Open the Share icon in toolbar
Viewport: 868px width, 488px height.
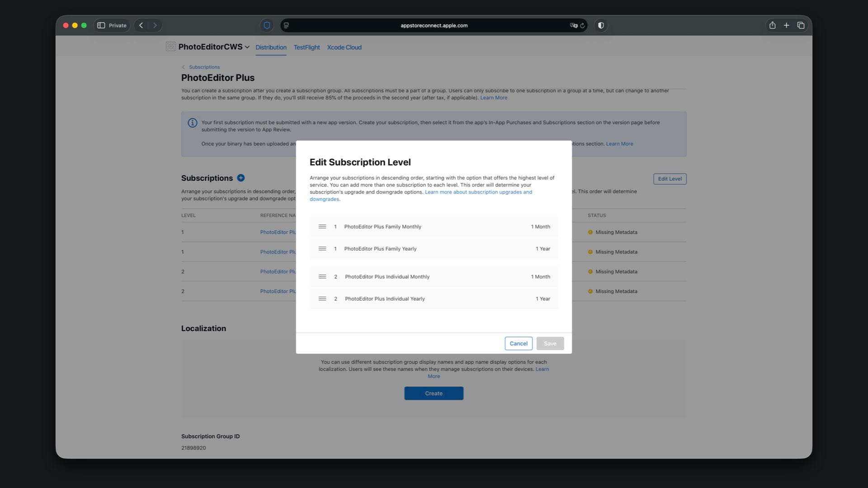(x=772, y=25)
